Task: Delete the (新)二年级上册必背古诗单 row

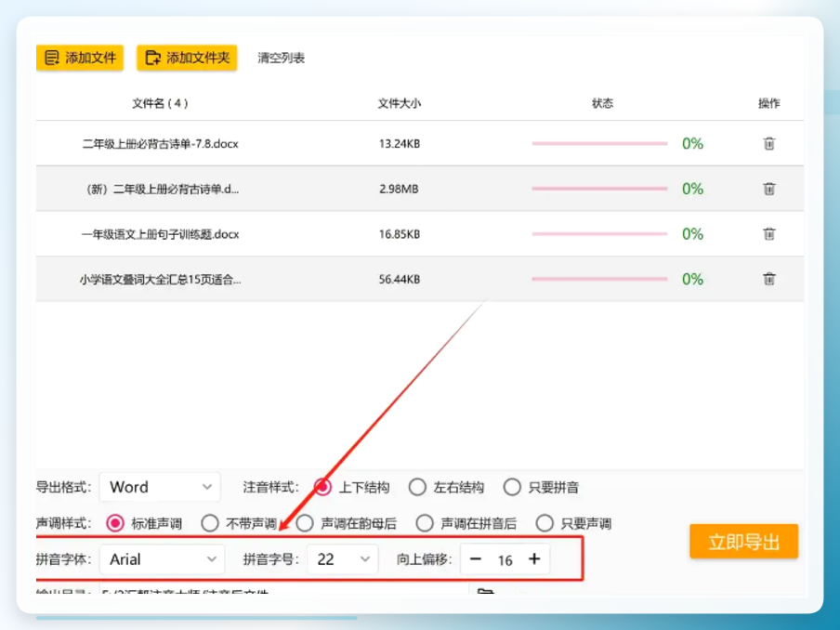Action: (x=768, y=189)
